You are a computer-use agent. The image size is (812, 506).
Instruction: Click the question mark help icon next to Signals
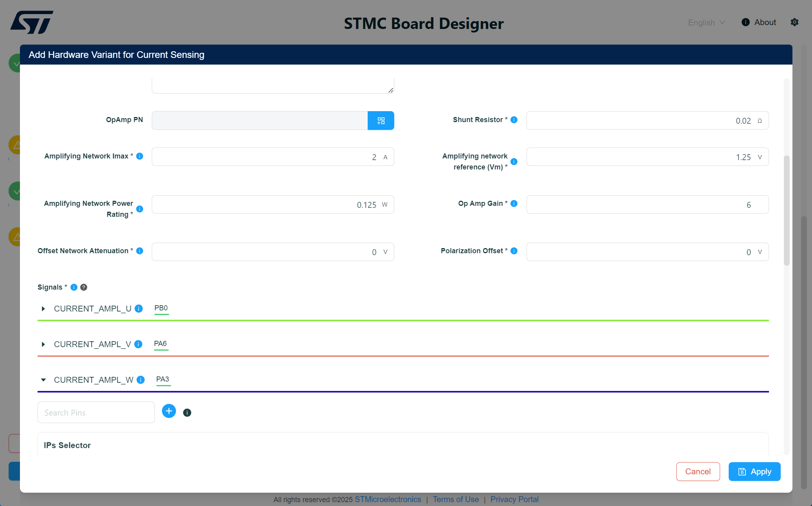coord(83,287)
